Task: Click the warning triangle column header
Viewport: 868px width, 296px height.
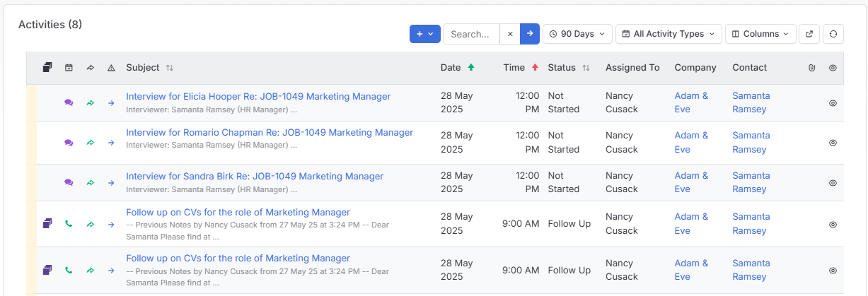Action: click(111, 68)
